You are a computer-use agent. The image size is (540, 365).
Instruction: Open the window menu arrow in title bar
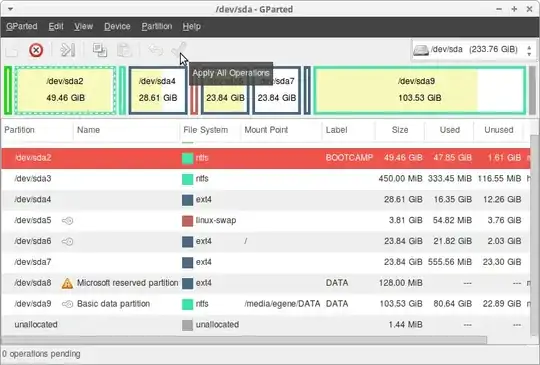[10, 9]
